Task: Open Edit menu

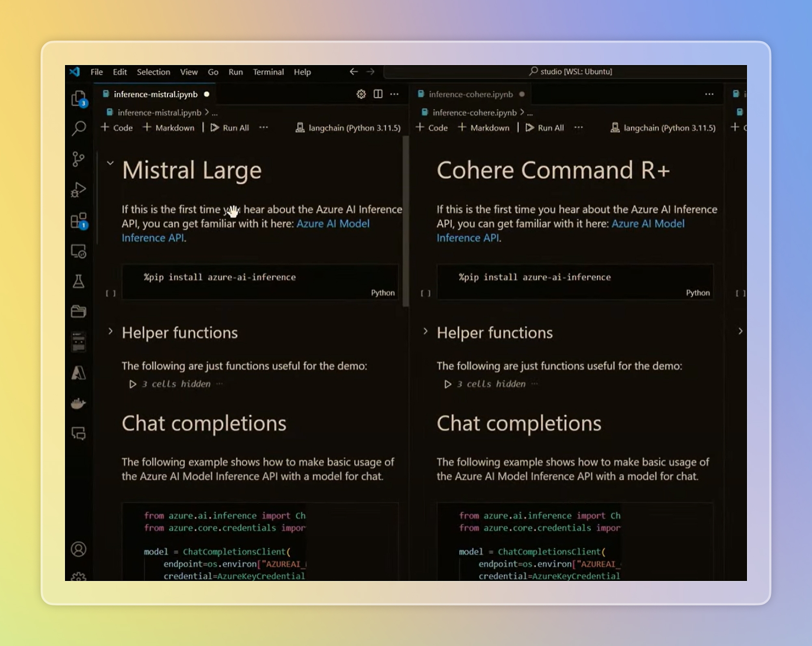Action: 120,72
